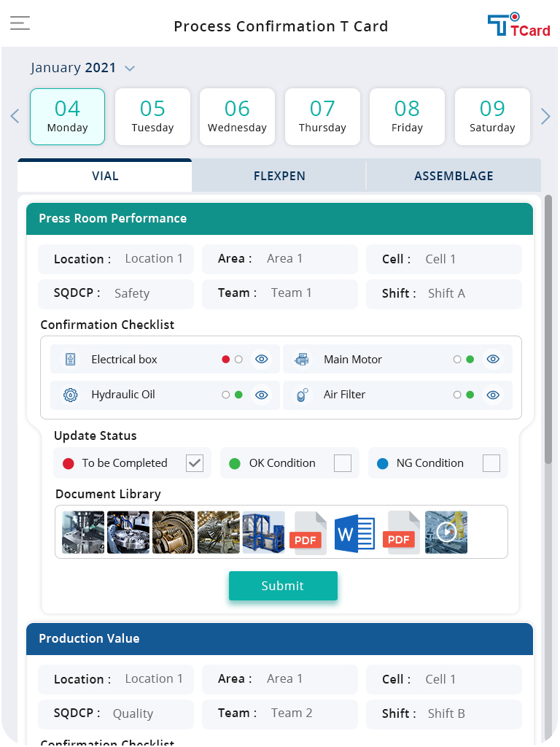Uncheck the To be Completed checkbox
The height and width of the screenshot is (747, 560).
coord(195,463)
